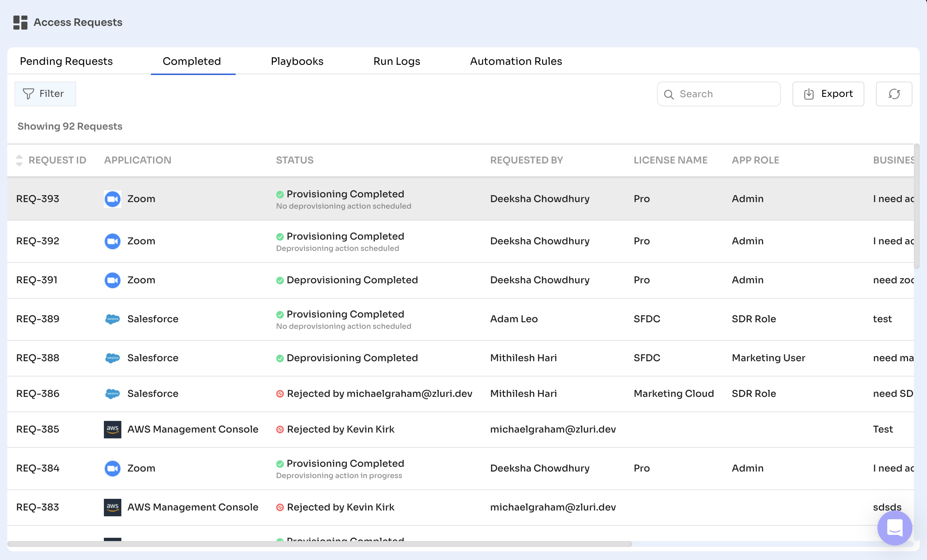Click green status check icon for REQ-388
The height and width of the screenshot is (560, 927).
coord(279,358)
